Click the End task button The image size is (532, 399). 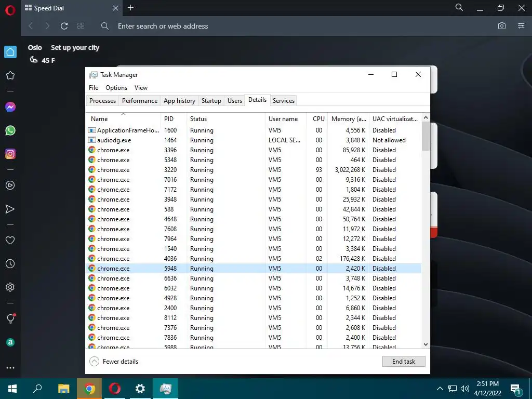pyautogui.click(x=404, y=362)
